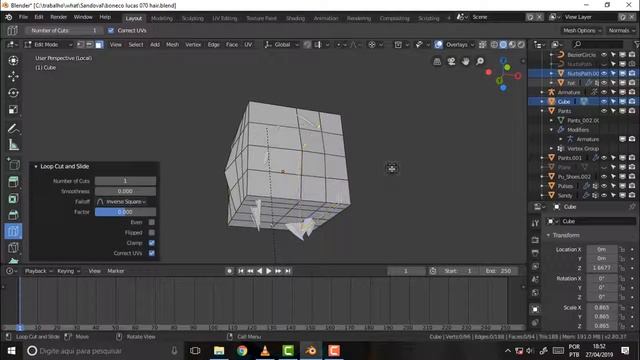Toggle camera view in viewport

tap(451, 61)
